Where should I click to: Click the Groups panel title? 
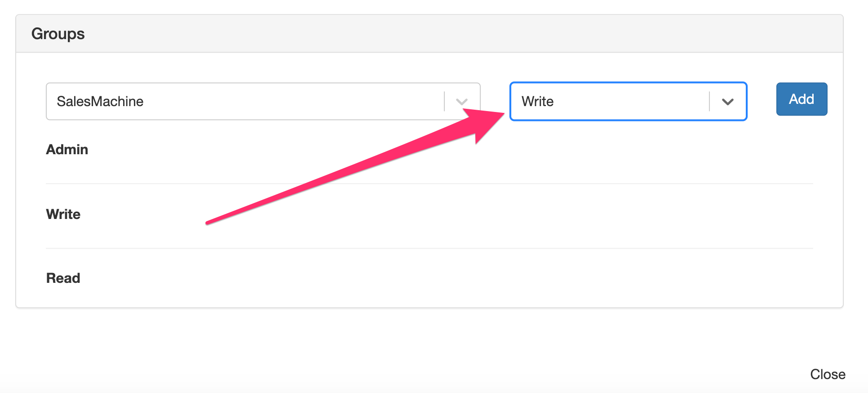(x=58, y=34)
